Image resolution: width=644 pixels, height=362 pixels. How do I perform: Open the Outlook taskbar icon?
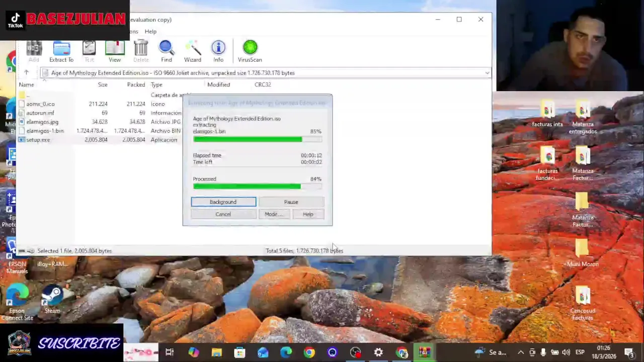point(263,352)
